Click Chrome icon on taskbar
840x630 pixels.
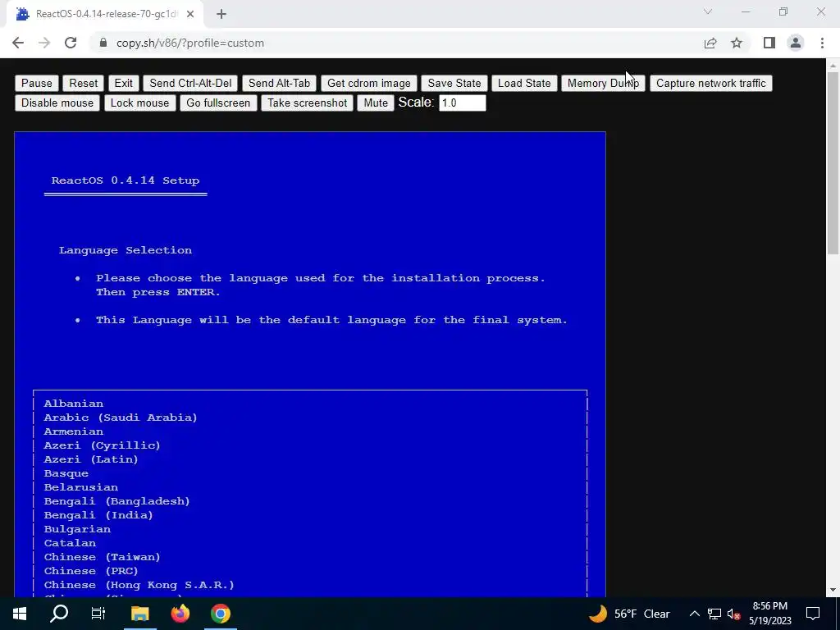(x=220, y=614)
